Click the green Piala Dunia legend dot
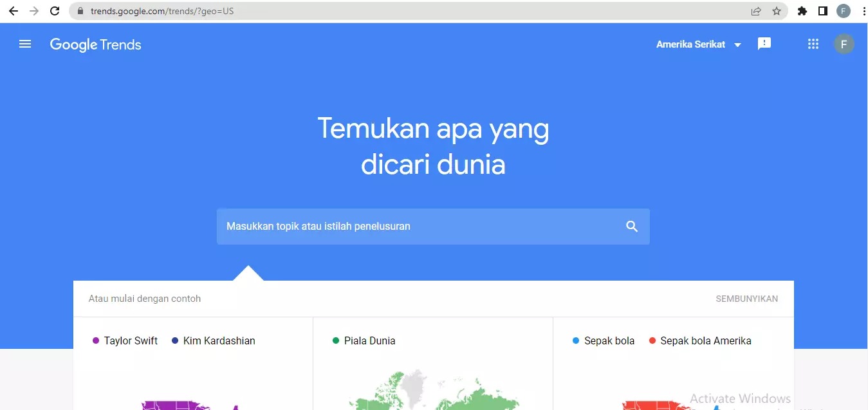This screenshot has width=868, height=410. [336, 341]
